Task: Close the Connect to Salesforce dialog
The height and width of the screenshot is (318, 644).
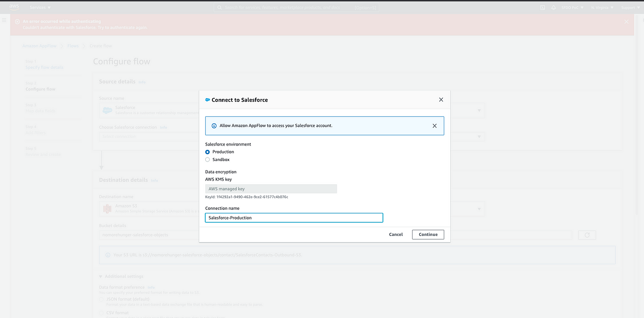Action: (441, 100)
